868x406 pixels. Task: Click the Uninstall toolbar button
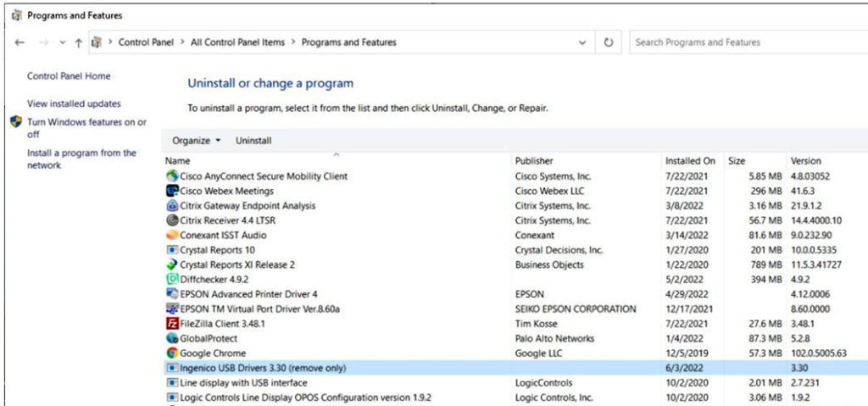[253, 141]
